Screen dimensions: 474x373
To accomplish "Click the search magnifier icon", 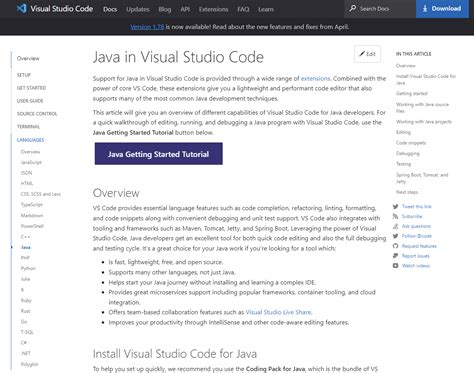I will (x=353, y=8).
